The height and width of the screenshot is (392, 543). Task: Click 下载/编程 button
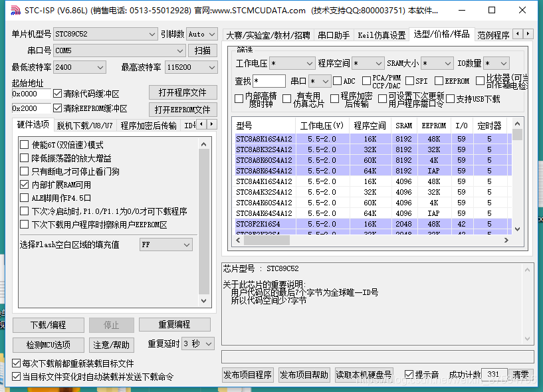coord(48,325)
